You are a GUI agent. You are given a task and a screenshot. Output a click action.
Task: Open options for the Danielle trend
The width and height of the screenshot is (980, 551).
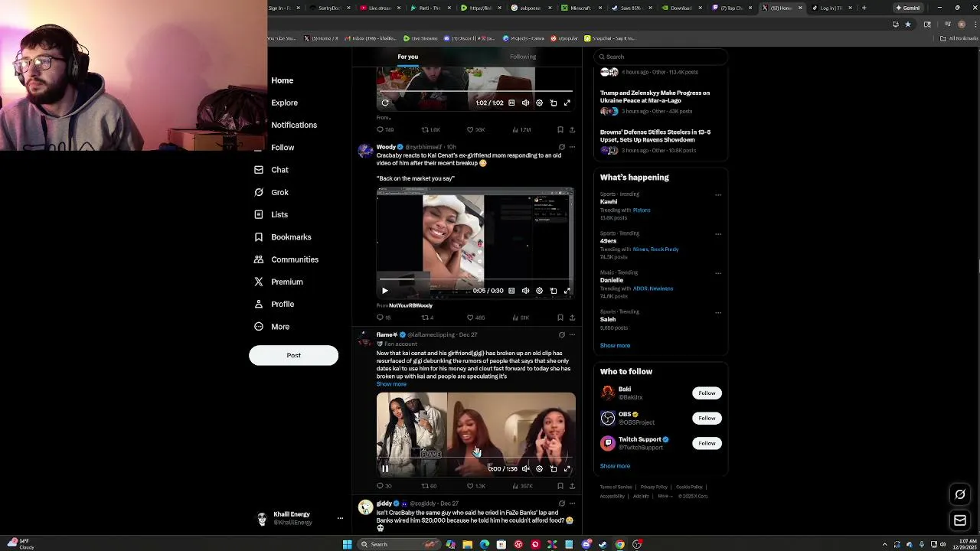coord(718,273)
